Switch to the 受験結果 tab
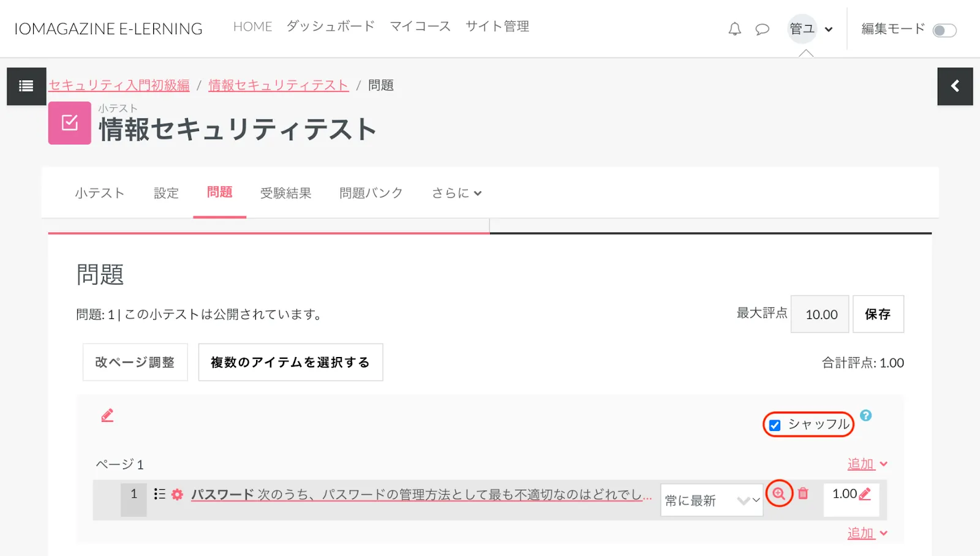The width and height of the screenshot is (980, 556). (285, 193)
